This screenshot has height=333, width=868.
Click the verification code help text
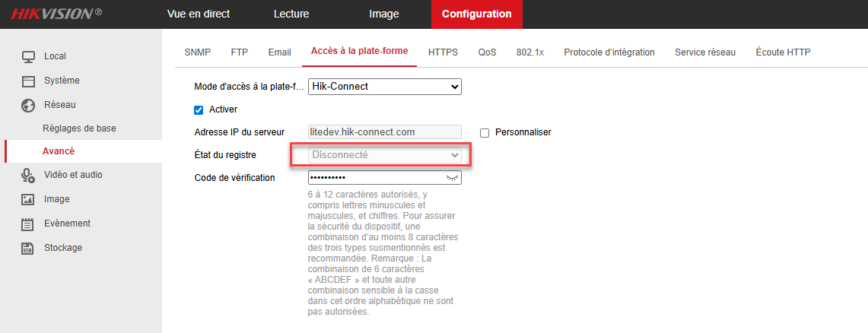click(x=385, y=253)
